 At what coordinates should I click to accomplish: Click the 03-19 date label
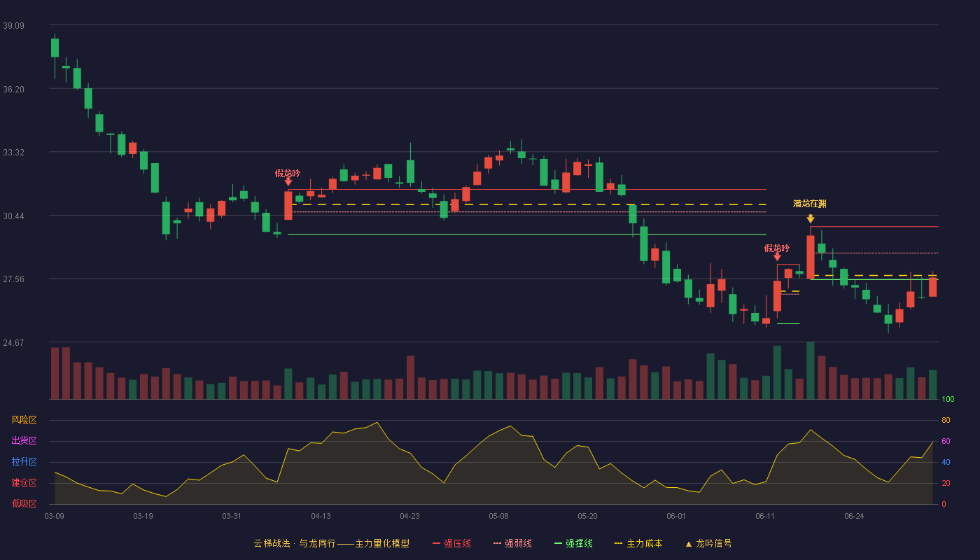143,516
